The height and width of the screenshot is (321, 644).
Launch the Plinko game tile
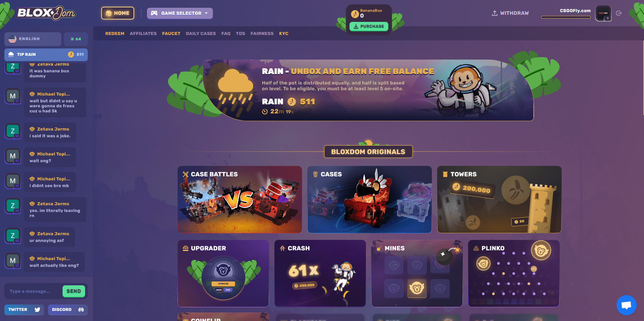514,273
